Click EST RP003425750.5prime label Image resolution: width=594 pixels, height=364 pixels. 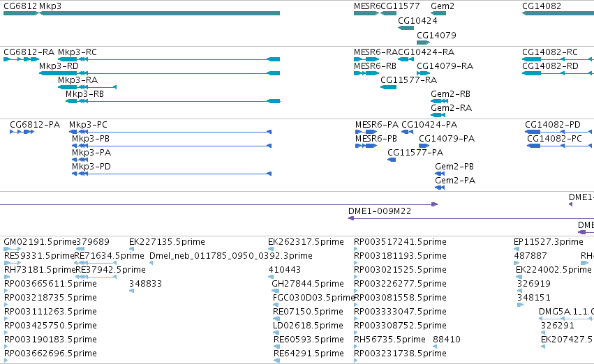(x=50, y=326)
